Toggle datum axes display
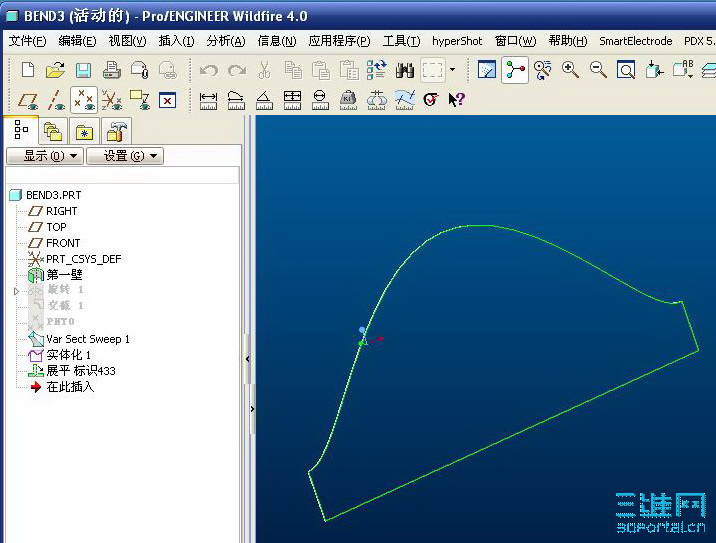This screenshot has width=716, height=543. coord(56,100)
